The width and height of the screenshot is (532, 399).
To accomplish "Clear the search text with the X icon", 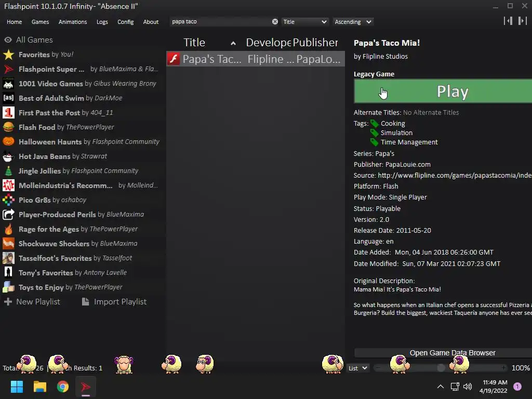I will [x=275, y=22].
